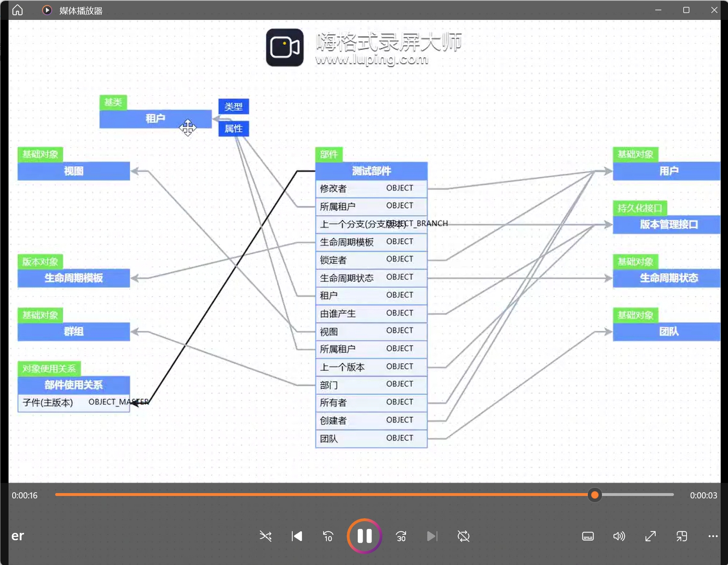Select the 测试部件 table header
The width and height of the screenshot is (728, 565).
[371, 171]
